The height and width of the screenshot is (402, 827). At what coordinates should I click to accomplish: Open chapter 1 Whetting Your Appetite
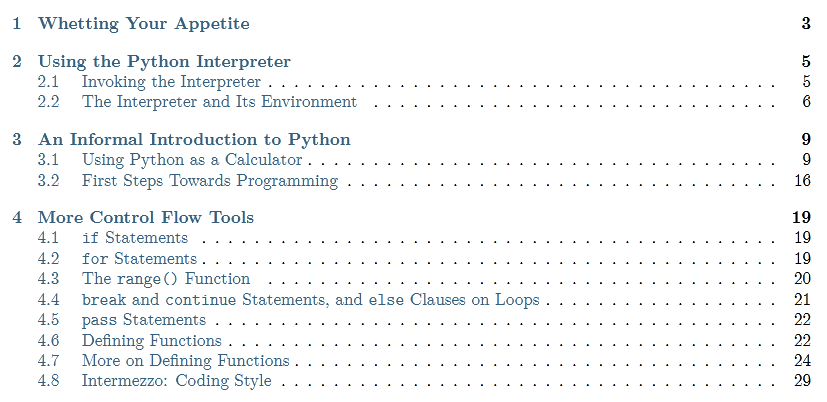coord(143,23)
